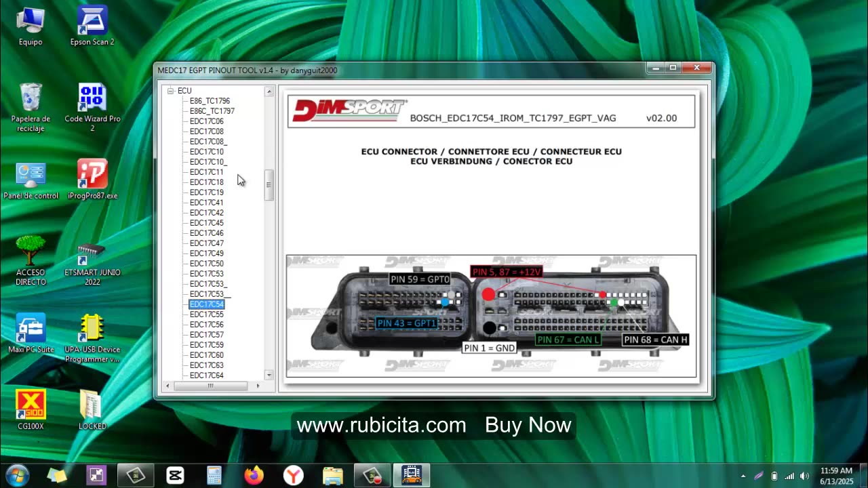868x488 pixels.
Task: Select EDC17C64 entry
Action: tap(206, 375)
